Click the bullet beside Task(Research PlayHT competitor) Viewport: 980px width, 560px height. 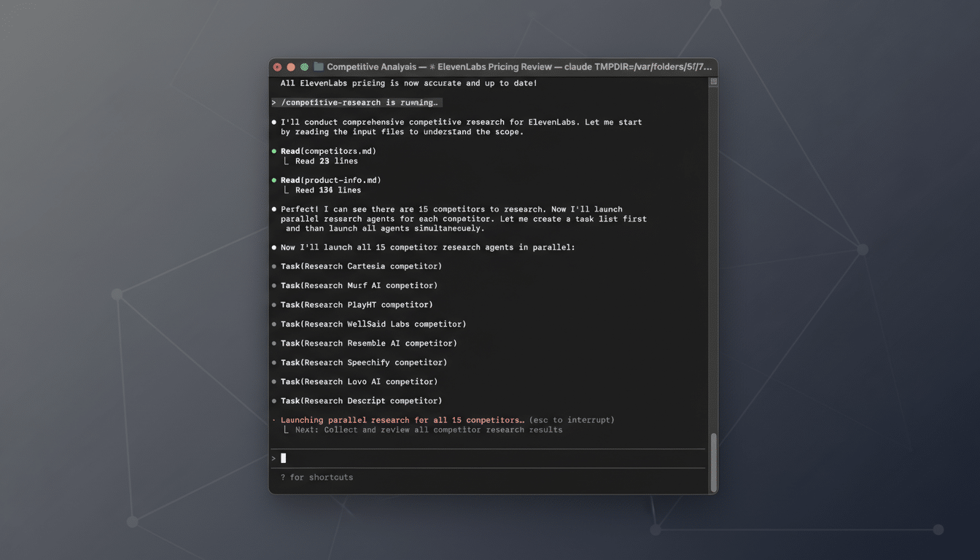275,304
